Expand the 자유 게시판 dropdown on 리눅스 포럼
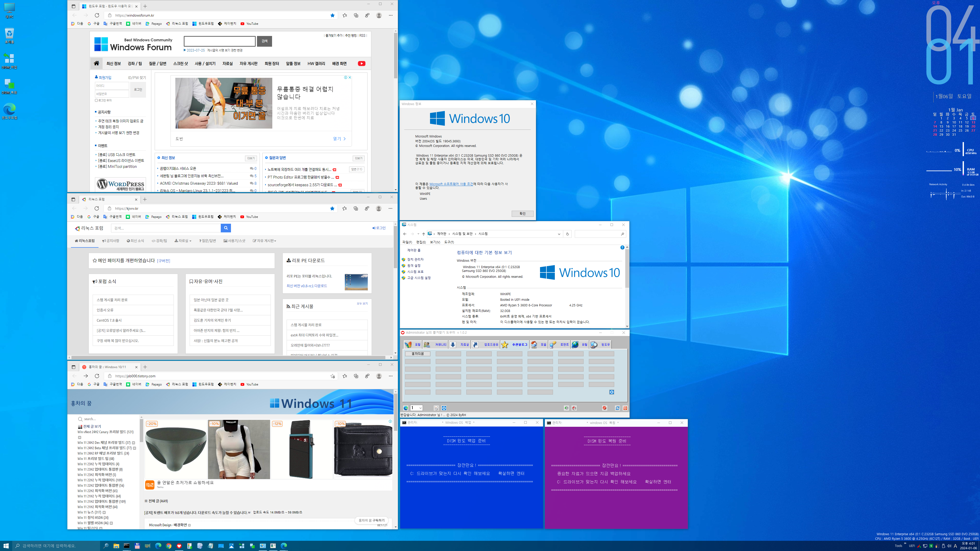The image size is (980, 551). (264, 241)
